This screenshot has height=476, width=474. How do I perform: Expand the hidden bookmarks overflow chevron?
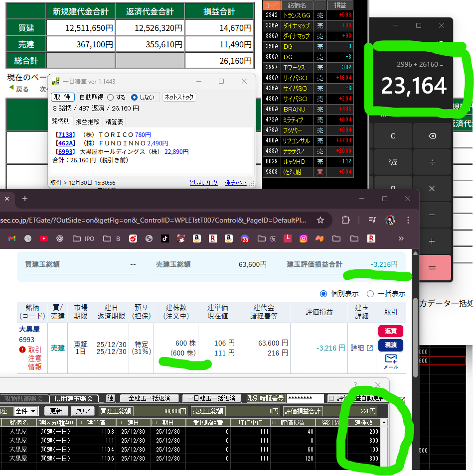click(x=401, y=238)
